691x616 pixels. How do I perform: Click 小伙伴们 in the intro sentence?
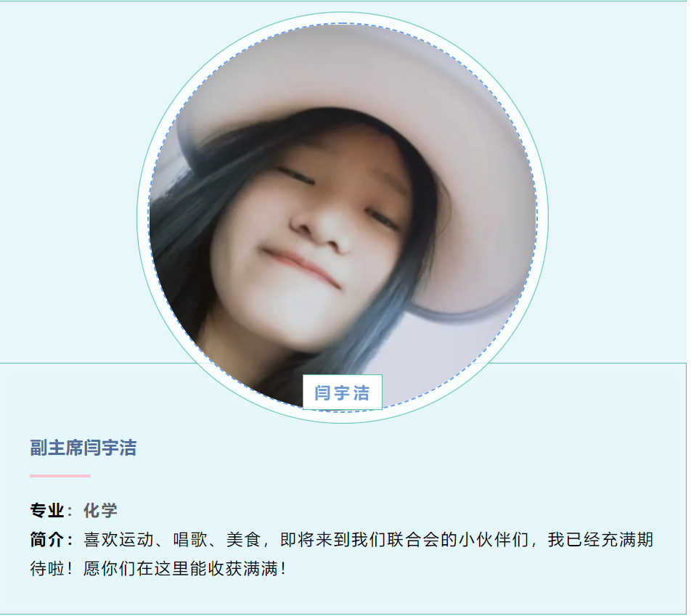(x=494, y=540)
